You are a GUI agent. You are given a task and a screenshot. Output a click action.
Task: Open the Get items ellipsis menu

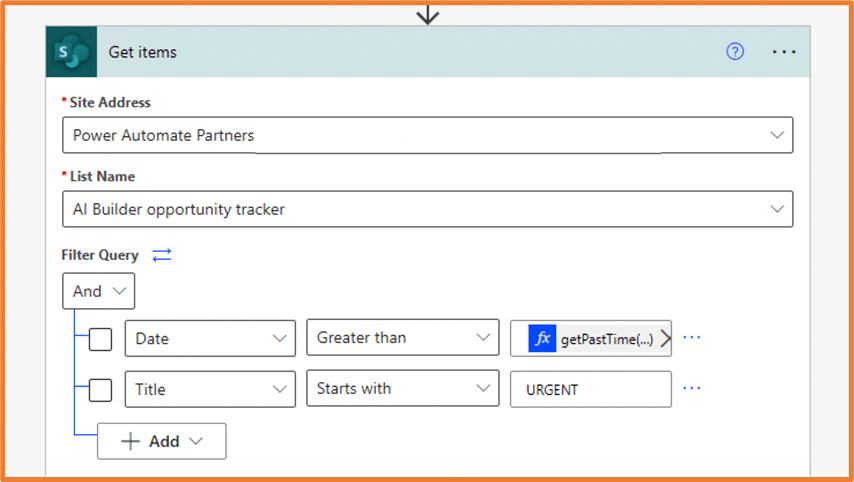coord(784,52)
